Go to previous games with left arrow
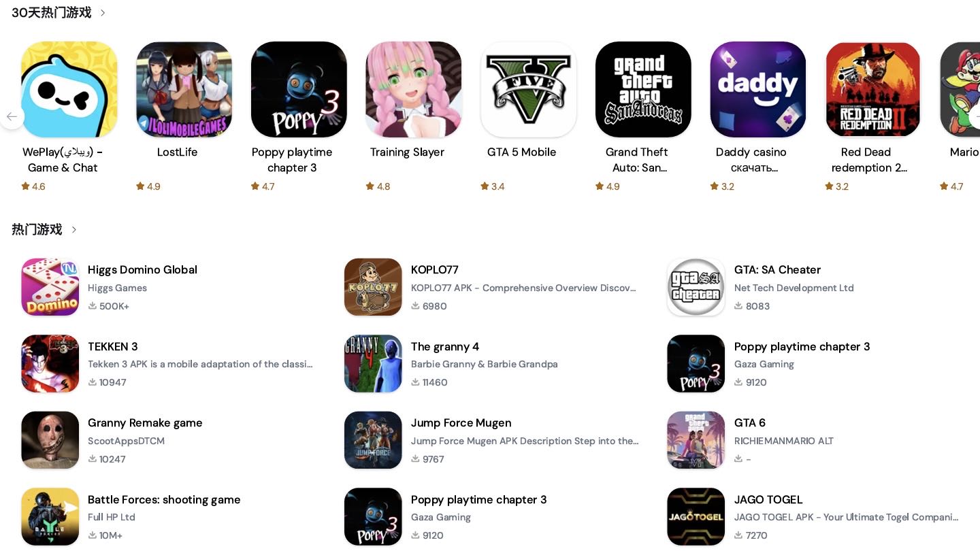The image size is (980, 551). pyautogui.click(x=12, y=117)
